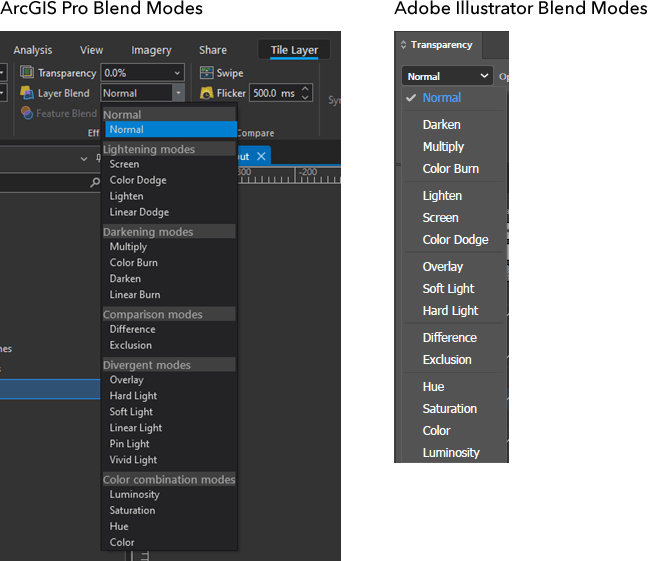Screen dimensions: 648x561
Task: Choose the highlighted Normal blend in ArcGIS
Action: (171, 129)
